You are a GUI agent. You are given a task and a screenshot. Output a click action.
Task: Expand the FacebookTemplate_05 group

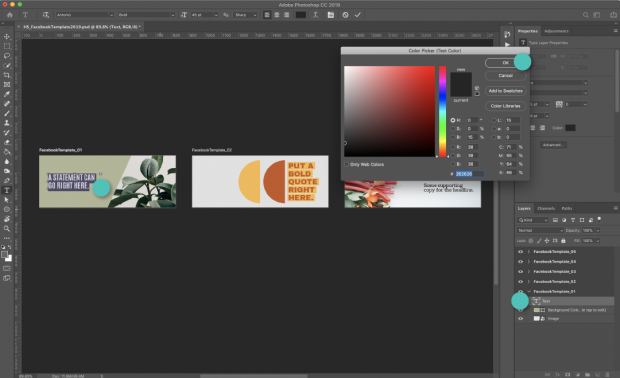pos(529,251)
